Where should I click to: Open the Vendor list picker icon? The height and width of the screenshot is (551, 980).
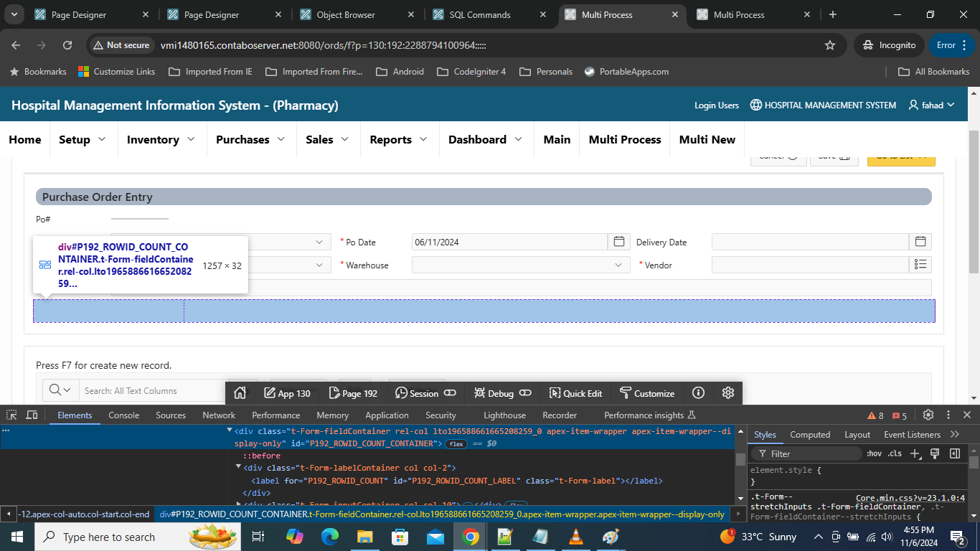(x=920, y=265)
